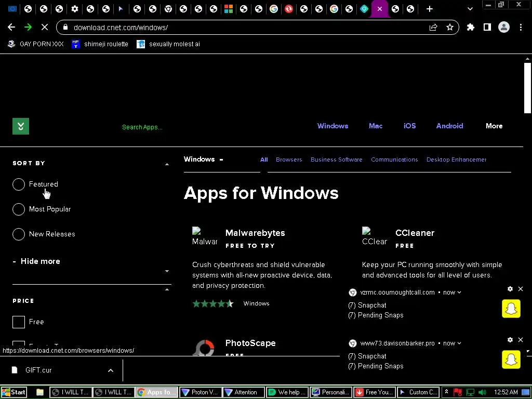Click Hide more to collapse options

(x=37, y=261)
